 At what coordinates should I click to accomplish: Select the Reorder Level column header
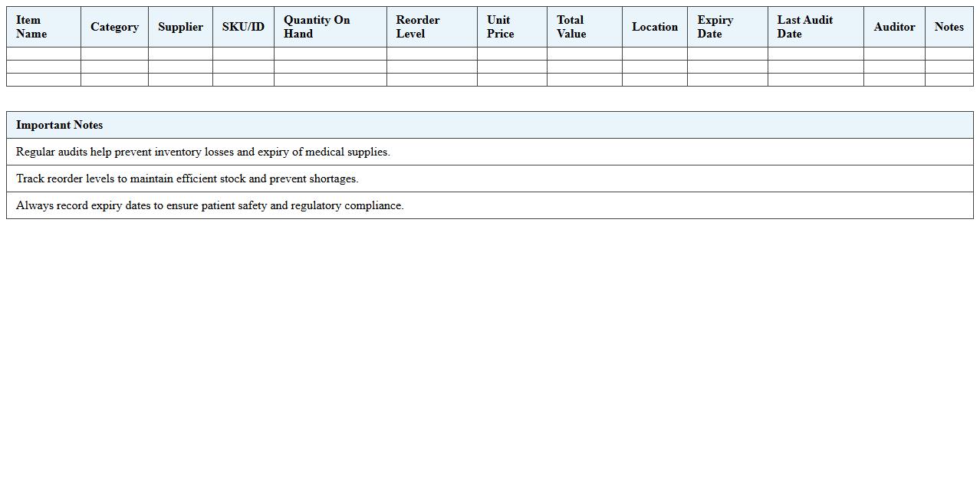418,27
